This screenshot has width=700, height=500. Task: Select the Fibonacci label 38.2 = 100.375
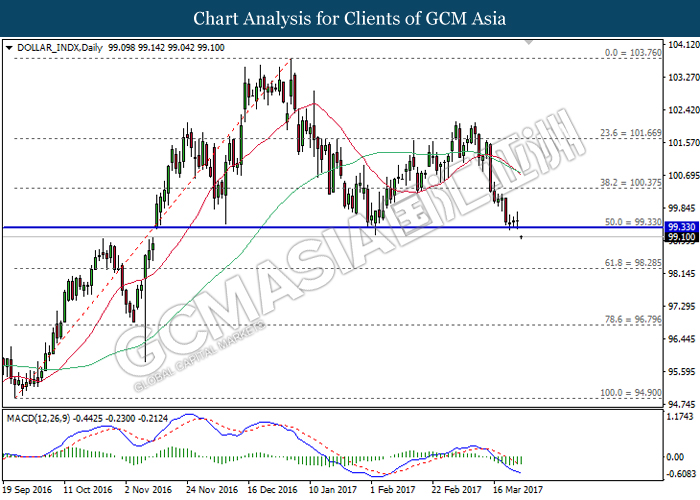pos(630,182)
